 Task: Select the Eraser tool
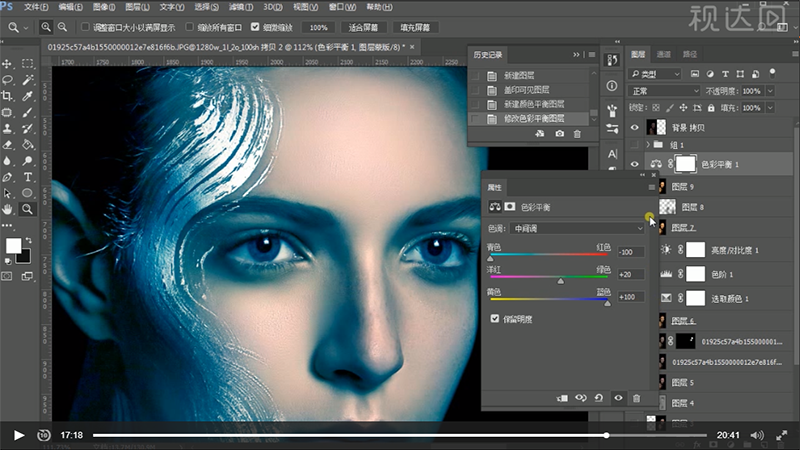pos(7,145)
